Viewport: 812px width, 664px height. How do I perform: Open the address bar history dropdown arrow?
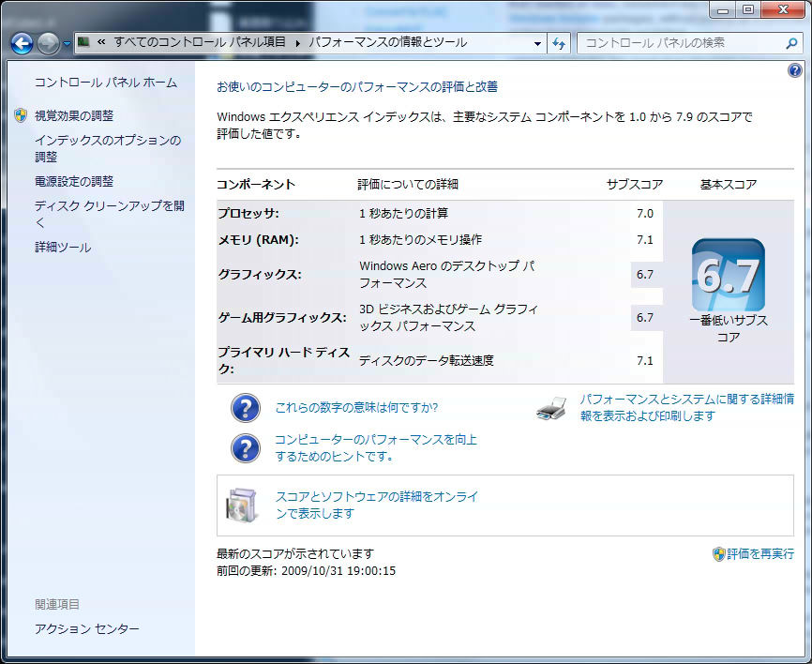(x=537, y=43)
